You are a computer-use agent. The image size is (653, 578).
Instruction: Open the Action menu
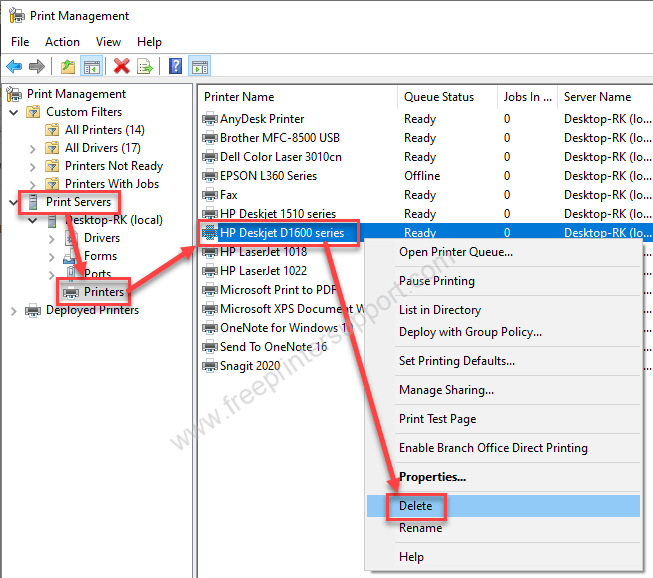62,42
